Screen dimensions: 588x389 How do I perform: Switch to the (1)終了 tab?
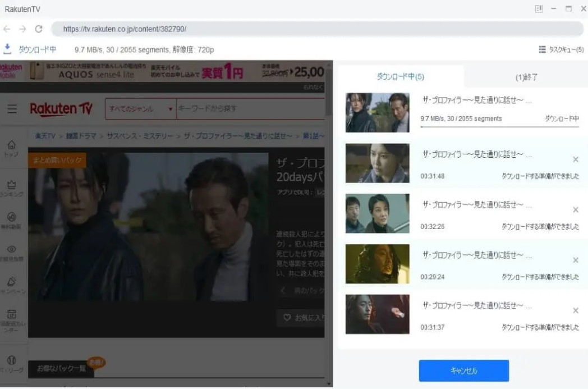point(526,77)
